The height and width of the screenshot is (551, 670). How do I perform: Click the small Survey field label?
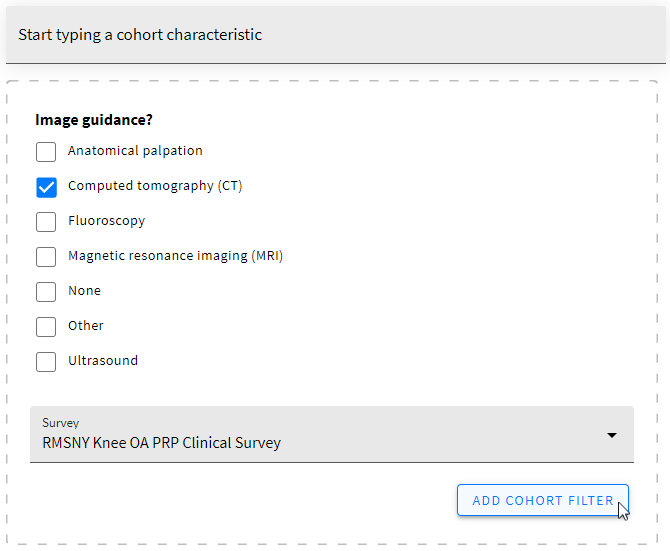[60, 423]
